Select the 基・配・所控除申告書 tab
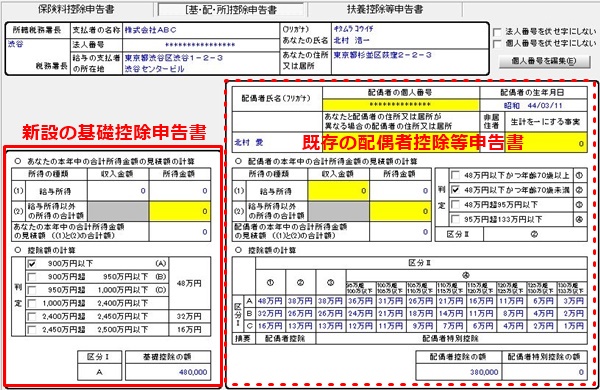The width and height of the screenshot is (600, 390). (x=231, y=10)
